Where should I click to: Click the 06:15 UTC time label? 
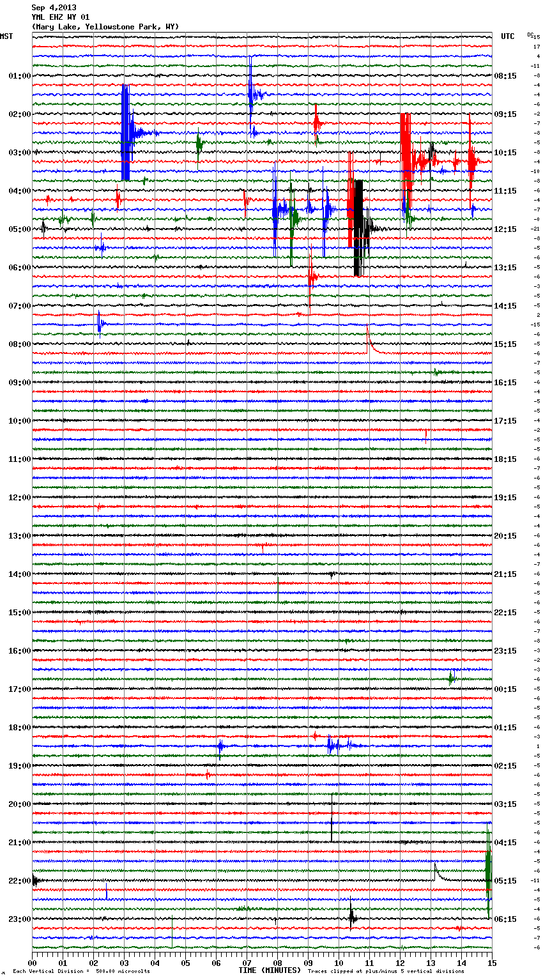pos(505,919)
